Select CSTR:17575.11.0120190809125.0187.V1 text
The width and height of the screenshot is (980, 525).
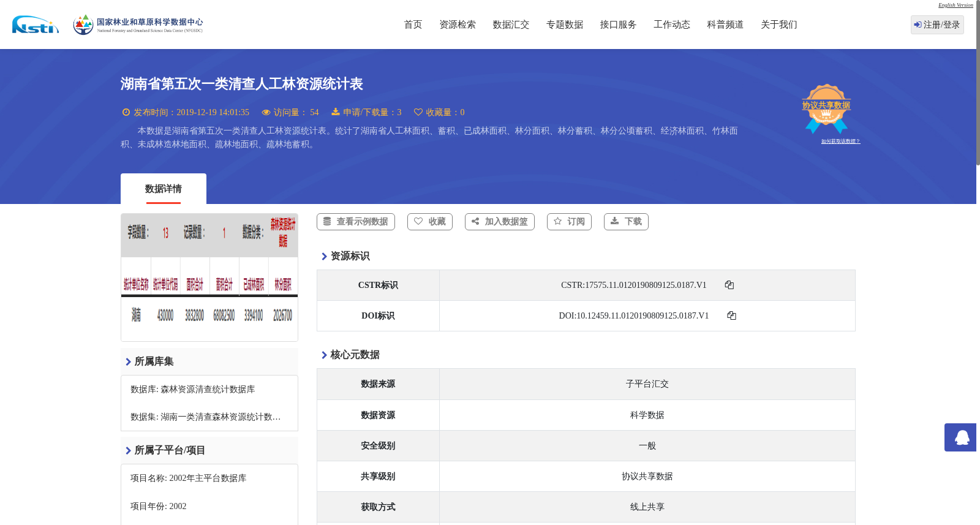tap(634, 285)
